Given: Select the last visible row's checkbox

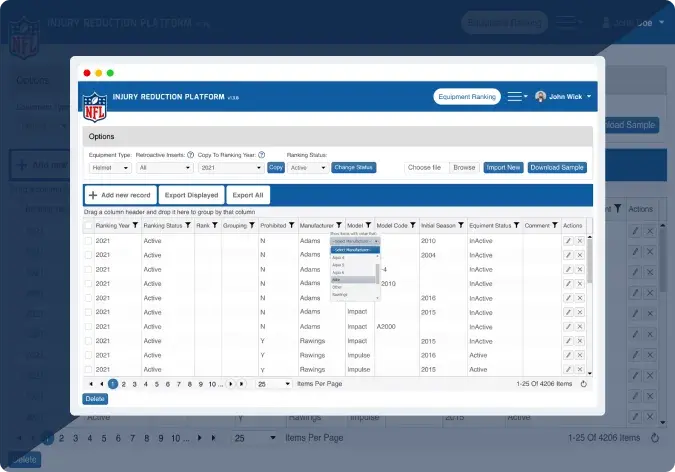Looking at the screenshot, I should (x=88, y=369).
